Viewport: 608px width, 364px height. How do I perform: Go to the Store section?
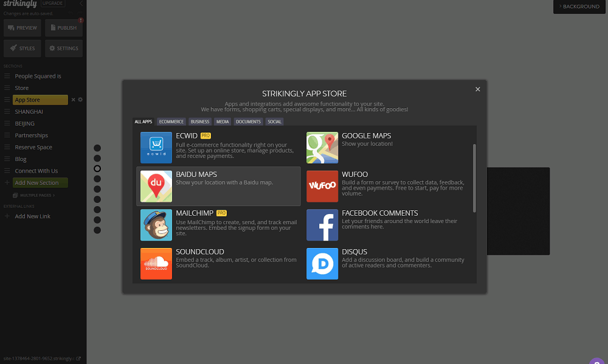pos(22,88)
